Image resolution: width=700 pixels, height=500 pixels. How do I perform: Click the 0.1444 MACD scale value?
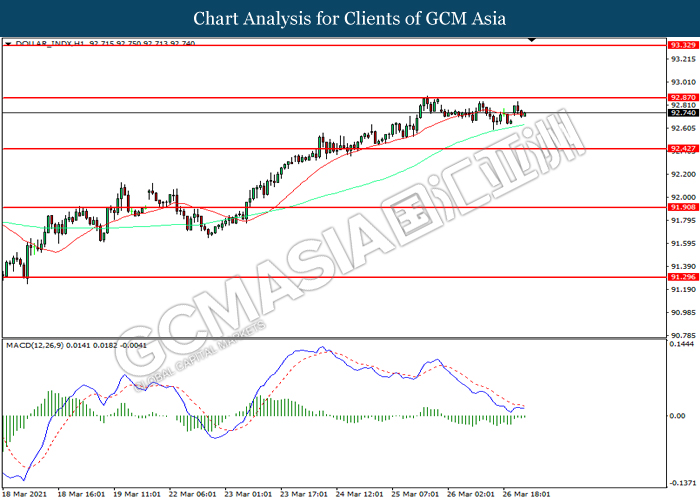point(682,344)
